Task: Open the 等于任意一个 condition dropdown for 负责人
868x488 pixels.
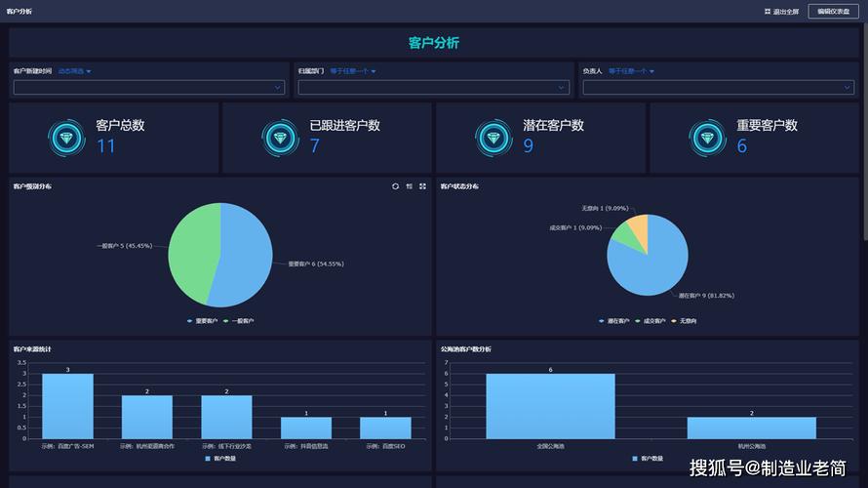Action: coord(632,71)
